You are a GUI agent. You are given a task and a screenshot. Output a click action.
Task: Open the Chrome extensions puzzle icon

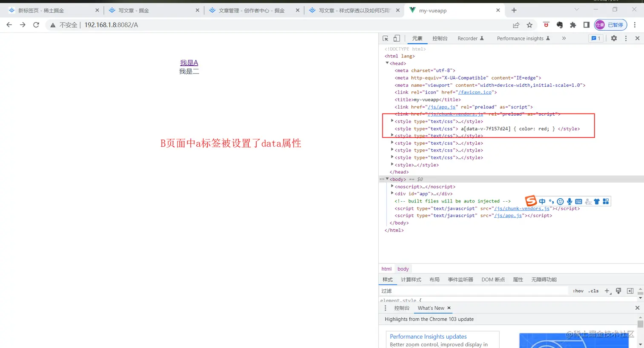point(573,25)
